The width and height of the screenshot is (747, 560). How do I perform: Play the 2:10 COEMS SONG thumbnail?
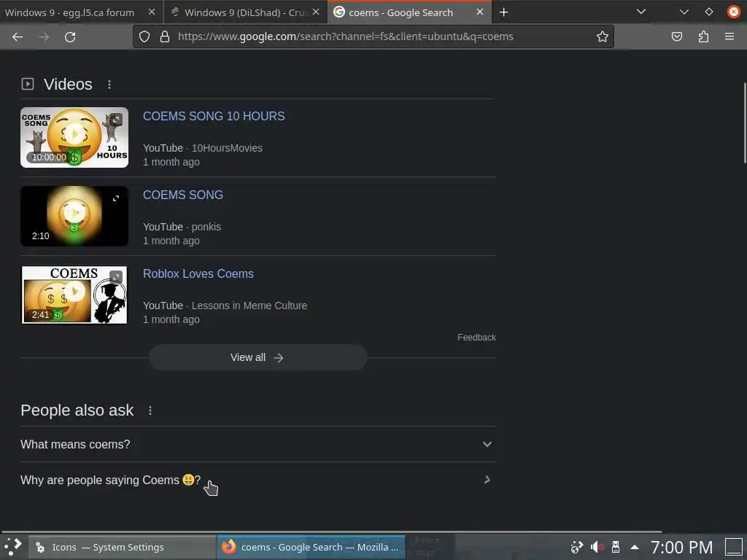click(74, 216)
